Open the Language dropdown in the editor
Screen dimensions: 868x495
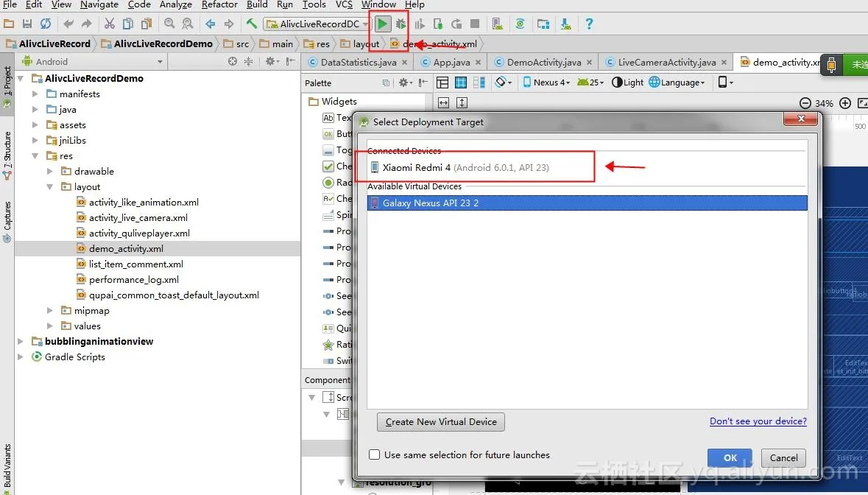677,82
